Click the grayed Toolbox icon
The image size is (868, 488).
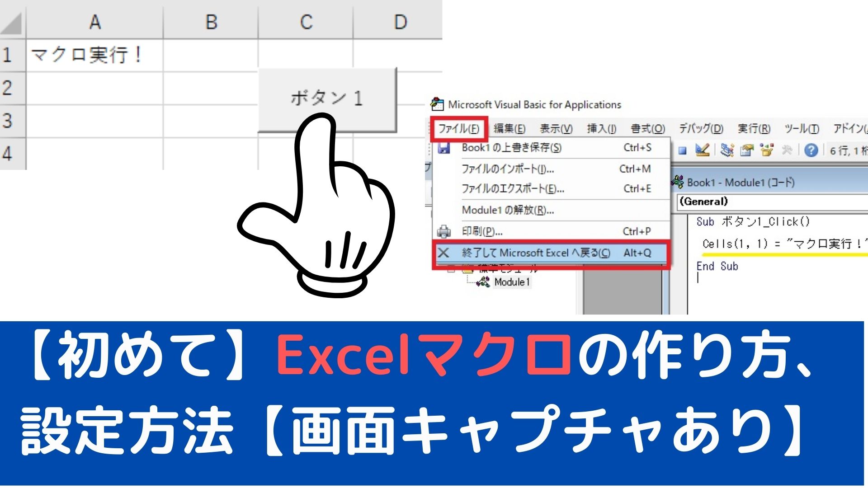tap(787, 150)
